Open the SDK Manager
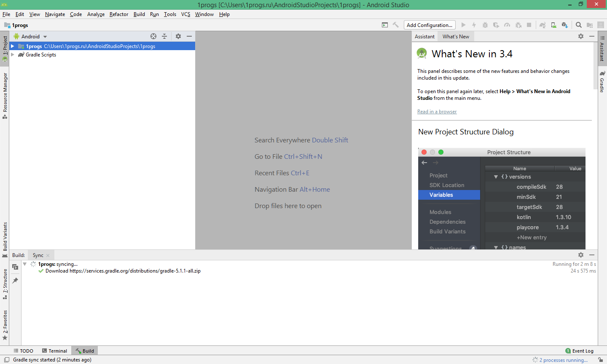The width and height of the screenshot is (607, 364). [565, 25]
